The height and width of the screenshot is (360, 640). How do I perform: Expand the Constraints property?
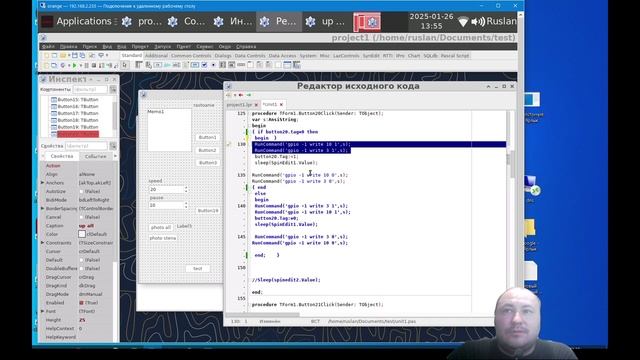click(x=42, y=243)
